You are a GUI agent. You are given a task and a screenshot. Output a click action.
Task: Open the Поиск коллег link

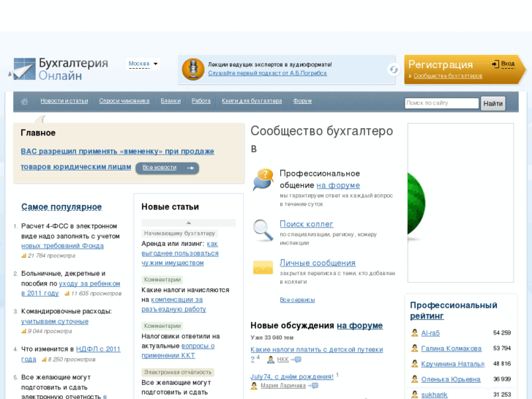306,224
